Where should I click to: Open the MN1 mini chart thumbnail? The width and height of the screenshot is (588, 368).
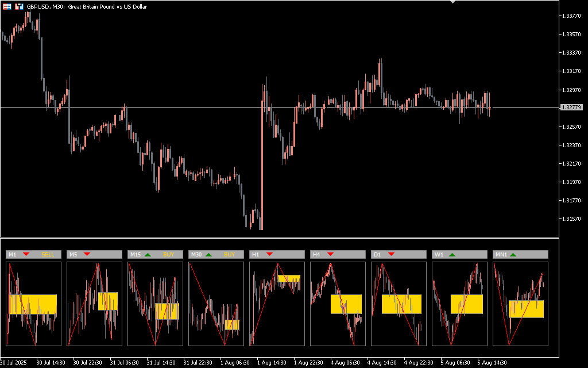[x=520, y=304]
